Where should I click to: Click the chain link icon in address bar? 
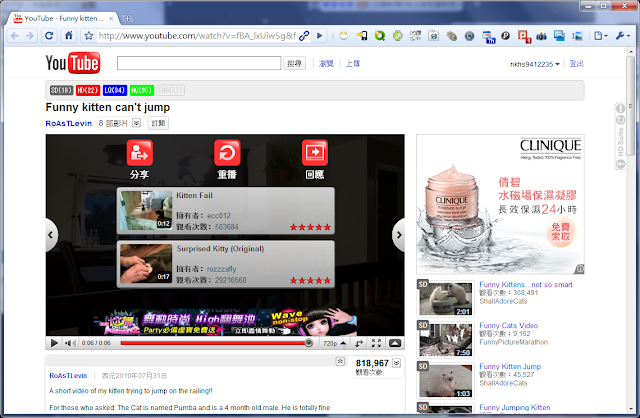[304, 36]
